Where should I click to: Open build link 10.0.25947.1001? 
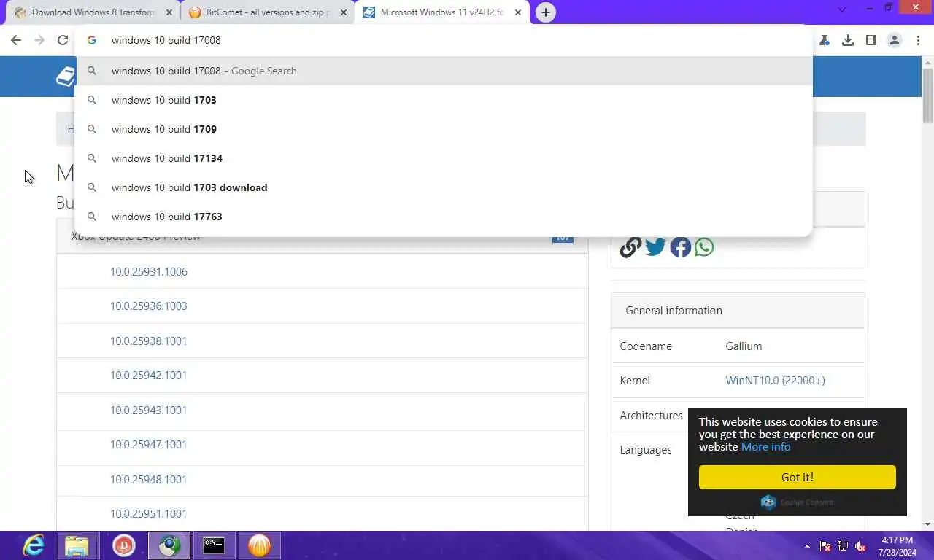(x=149, y=444)
